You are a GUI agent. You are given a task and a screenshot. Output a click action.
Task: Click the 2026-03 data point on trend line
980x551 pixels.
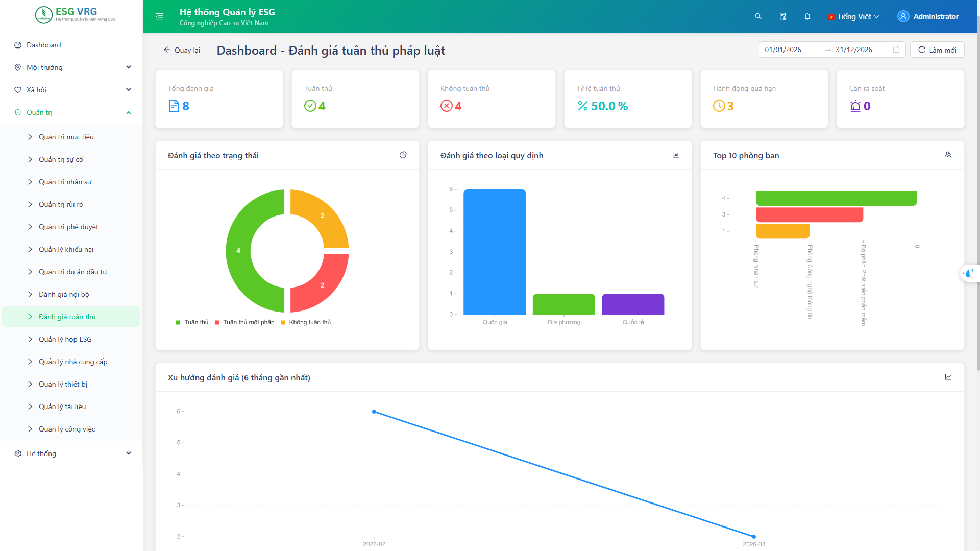coord(754,537)
